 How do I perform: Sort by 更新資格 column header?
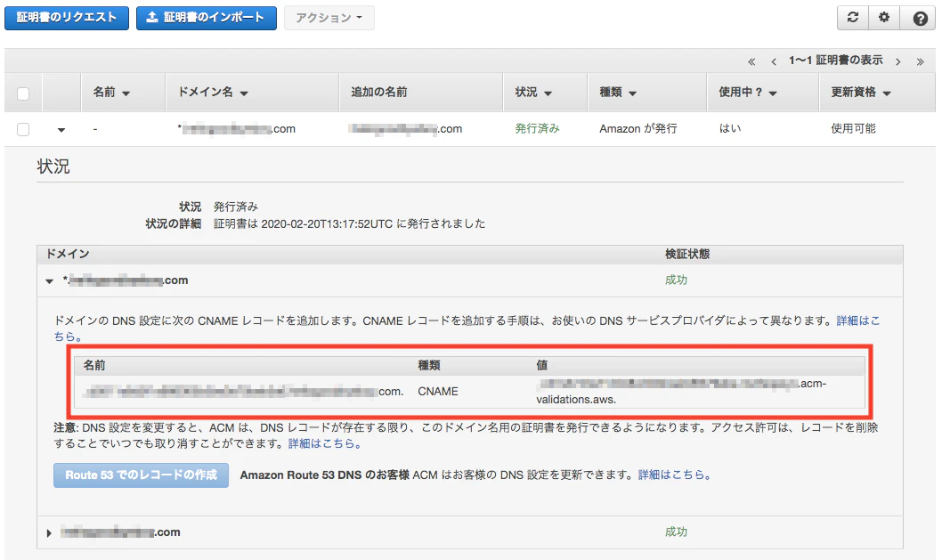click(x=860, y=92)
